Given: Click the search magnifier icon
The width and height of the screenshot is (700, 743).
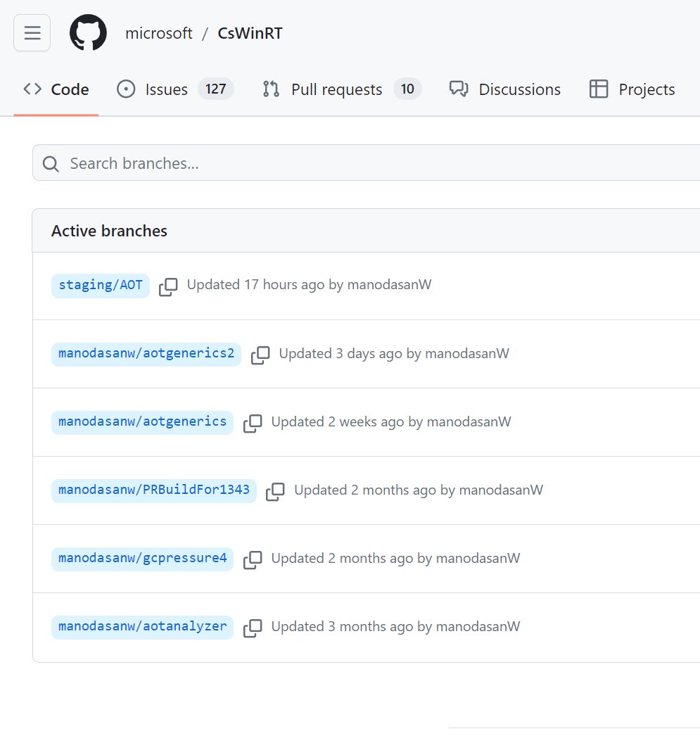Looking at the screenshot, I should [x=51, y=164].
